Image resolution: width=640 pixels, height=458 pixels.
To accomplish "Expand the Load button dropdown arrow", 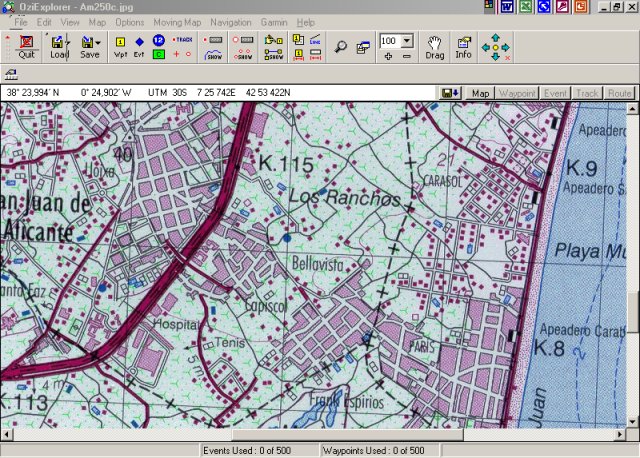I will coord(70,43).
